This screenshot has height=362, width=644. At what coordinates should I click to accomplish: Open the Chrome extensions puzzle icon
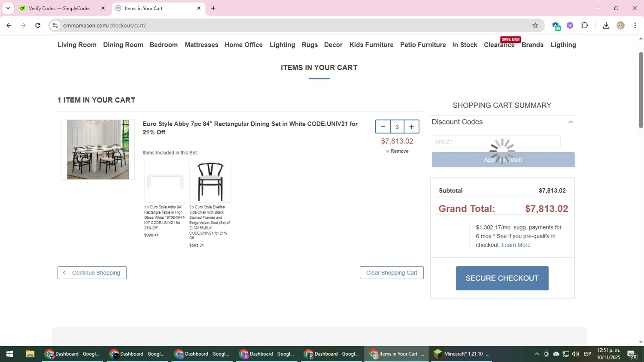585,25
